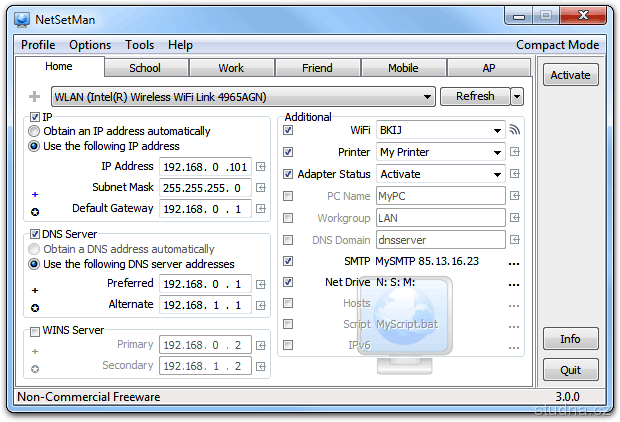Click the import arrow icon next to DNS Domain field

tap(514, 240)
